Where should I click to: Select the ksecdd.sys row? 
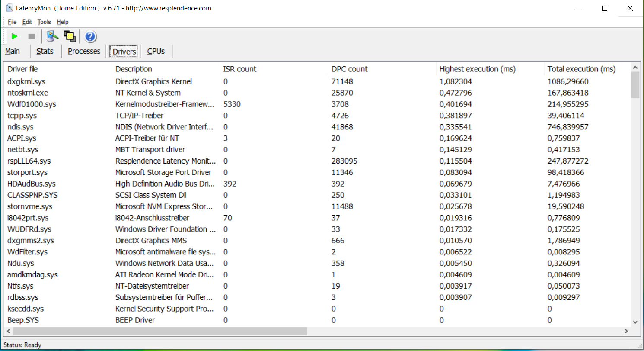point(318,309)
